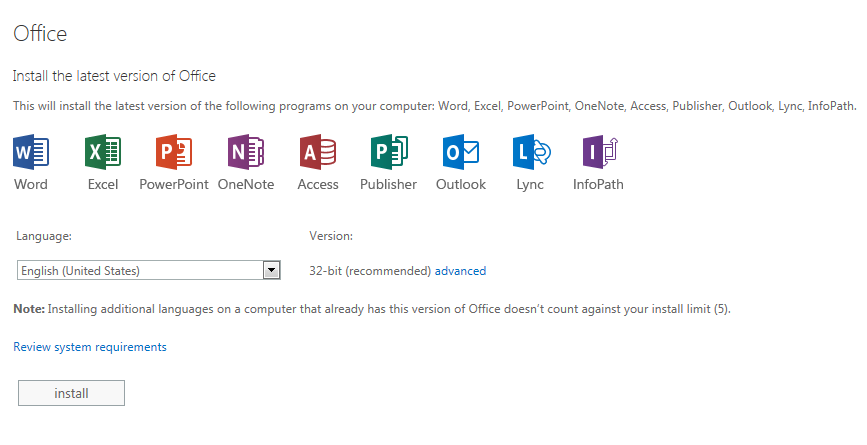Screen dimensions: 867x445
Task: Click the InfoPath application icon
Action: pyautogui.click(x=600, y=152)
